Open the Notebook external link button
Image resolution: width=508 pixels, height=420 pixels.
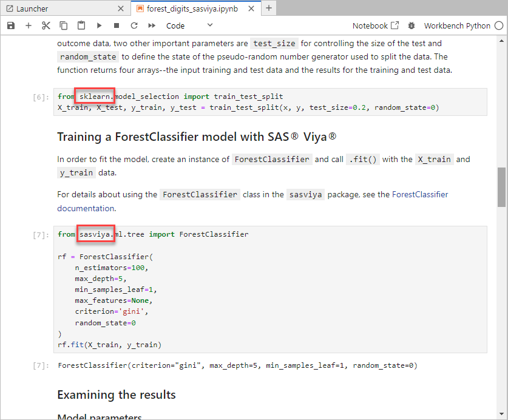[376, 25]
